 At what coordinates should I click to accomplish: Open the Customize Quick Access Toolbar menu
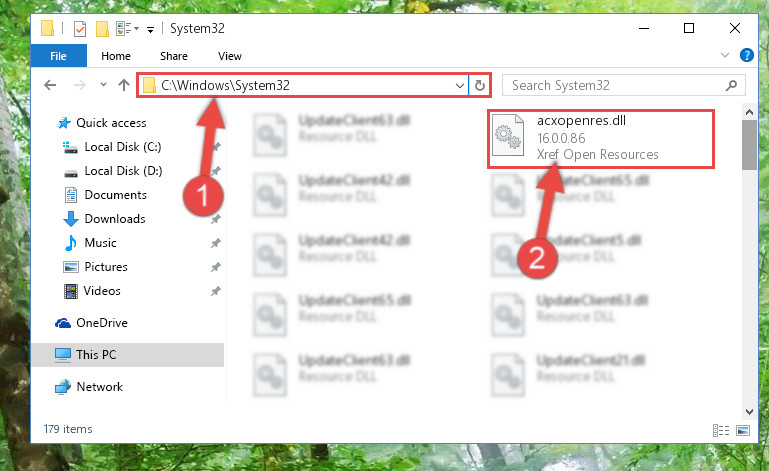(150, 30)
